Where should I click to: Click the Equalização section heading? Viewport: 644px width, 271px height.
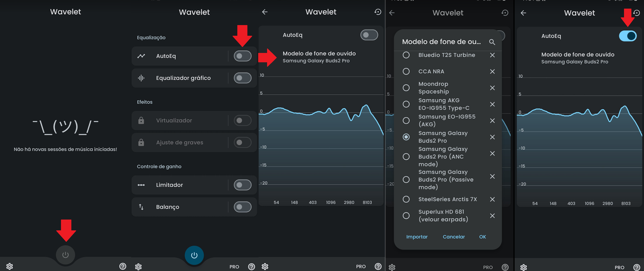point(151,38)
